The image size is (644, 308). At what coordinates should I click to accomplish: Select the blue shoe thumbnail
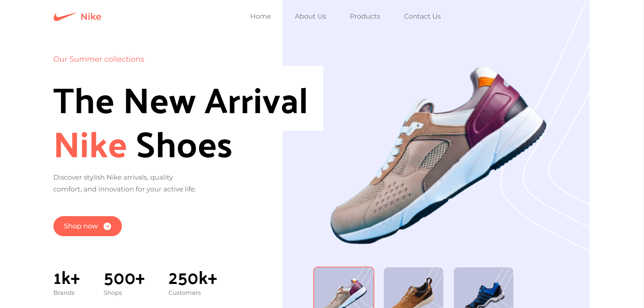(x=484, y=288)
